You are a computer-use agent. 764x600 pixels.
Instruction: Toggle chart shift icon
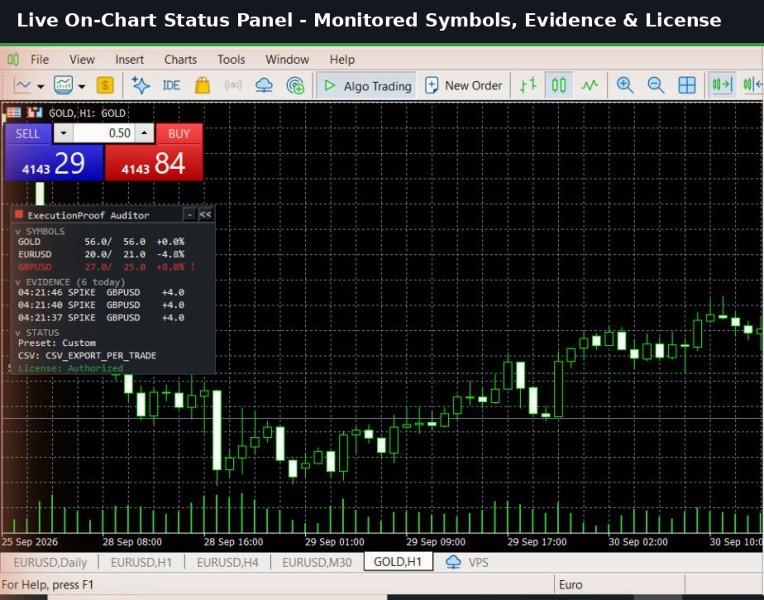753,86
